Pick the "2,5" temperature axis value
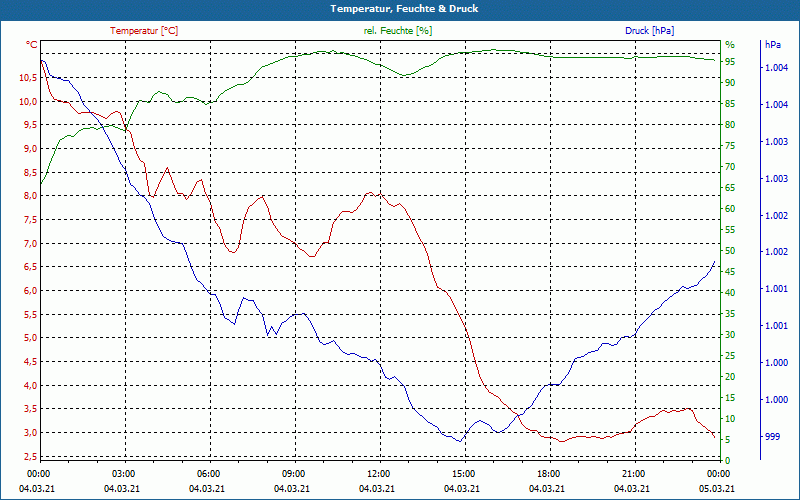 pyautogui.click(x=30, y=456)
